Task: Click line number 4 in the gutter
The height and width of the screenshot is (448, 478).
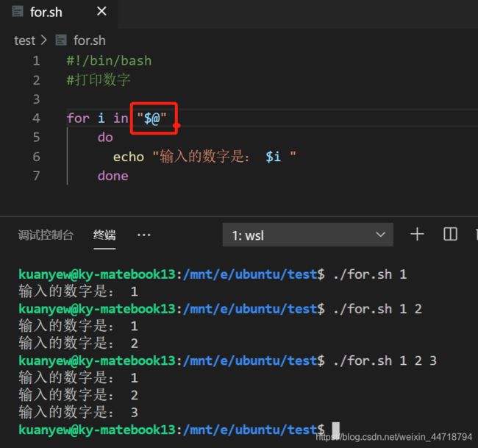Action: 36,118
